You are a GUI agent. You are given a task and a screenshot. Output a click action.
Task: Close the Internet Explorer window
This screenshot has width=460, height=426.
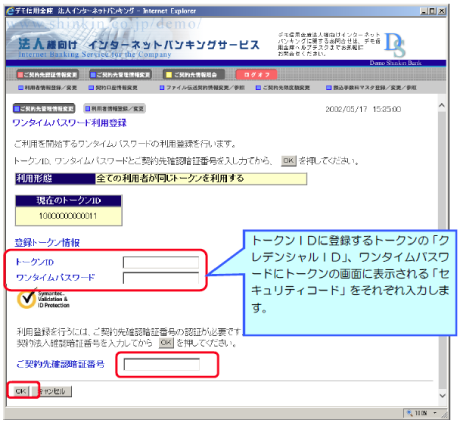pos(441,11)
